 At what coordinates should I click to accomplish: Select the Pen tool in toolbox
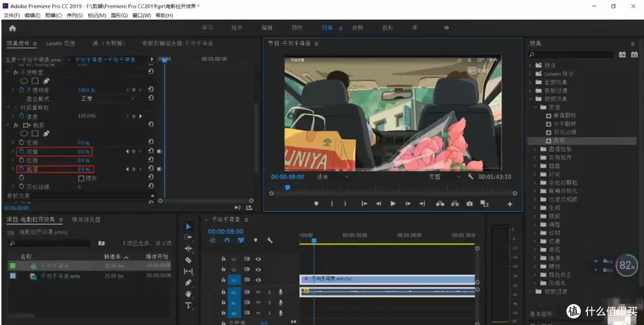click(x=188, y=283)
